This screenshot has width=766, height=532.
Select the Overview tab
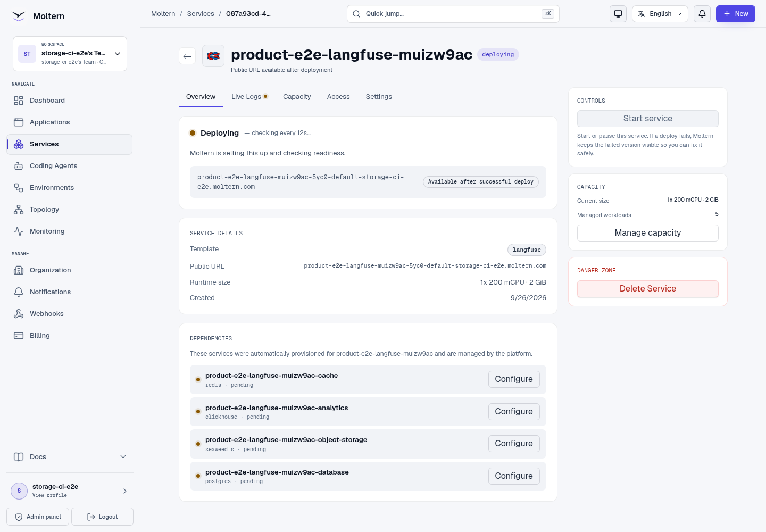click(201, 97)
